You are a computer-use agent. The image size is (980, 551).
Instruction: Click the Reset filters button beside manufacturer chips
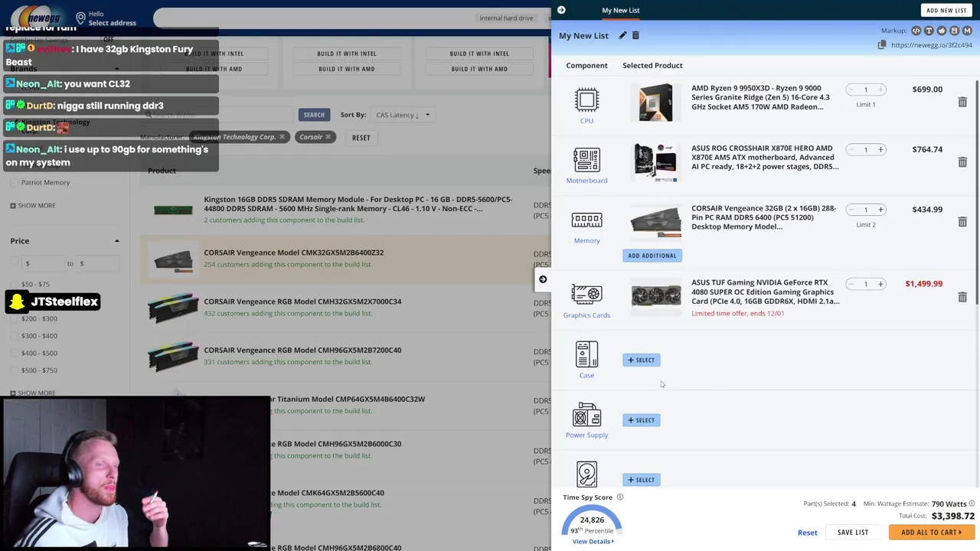[361, 138]
